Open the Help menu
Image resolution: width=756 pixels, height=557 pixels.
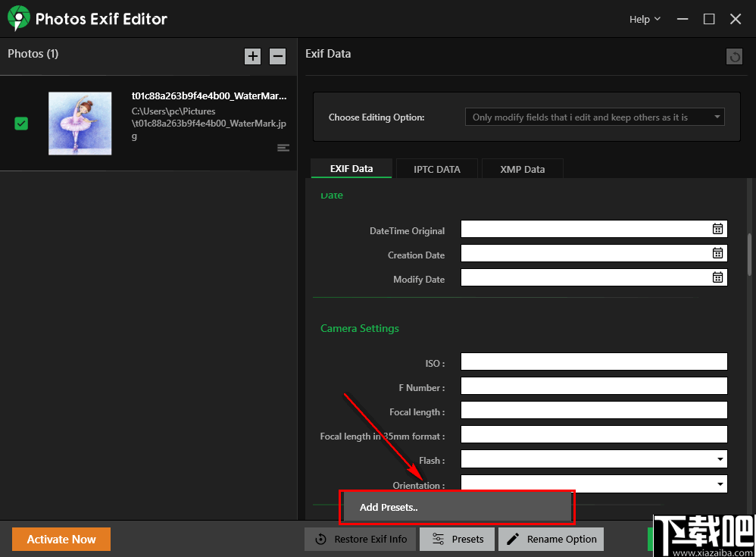pyautogui.click(x=643, y=18)
